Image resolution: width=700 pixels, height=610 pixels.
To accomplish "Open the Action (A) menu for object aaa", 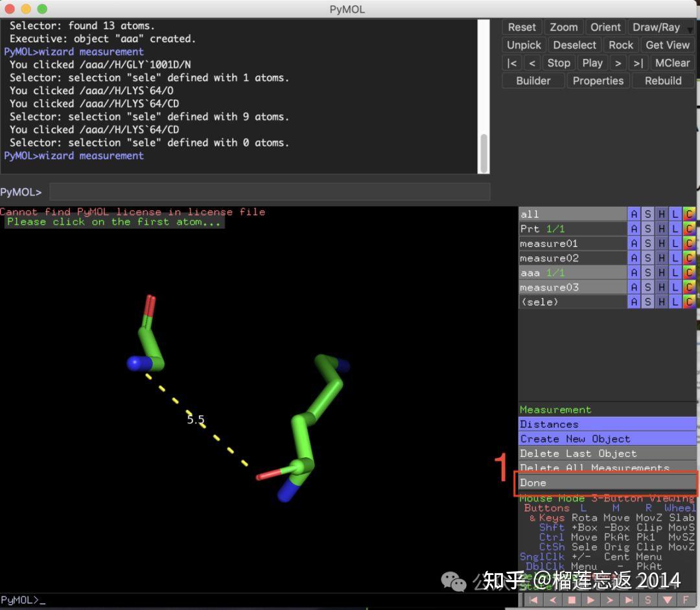I will (x=633, y=272).
